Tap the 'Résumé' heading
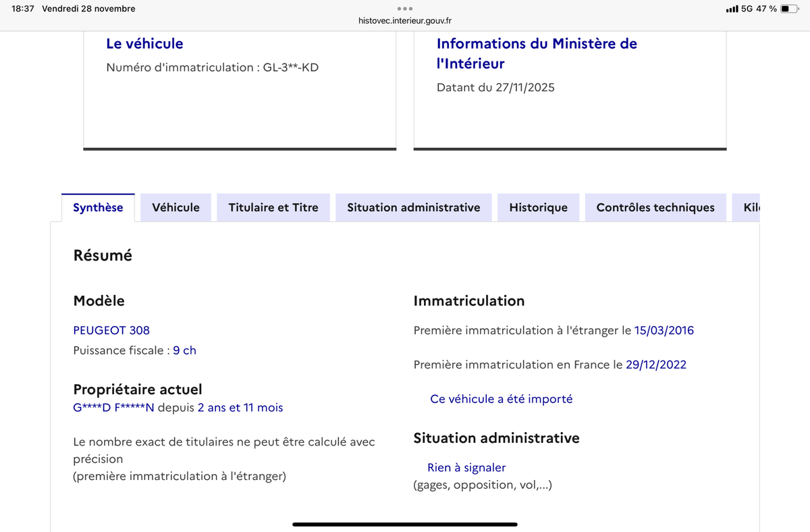 [103, 256]
